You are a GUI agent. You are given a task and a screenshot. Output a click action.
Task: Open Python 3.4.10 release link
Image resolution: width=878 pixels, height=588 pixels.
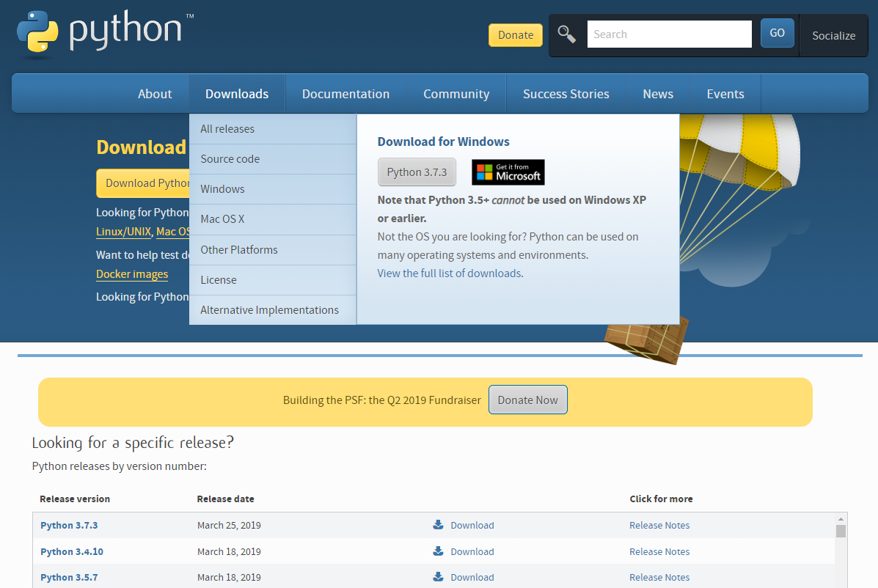(x=72, y=551)
